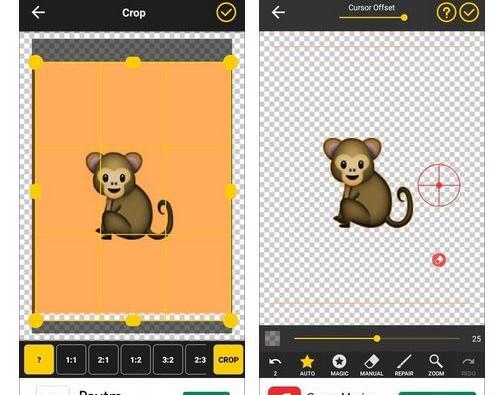The width and height of the screenshot is (503, 395).
Task: Grab the top-left crop corner handle
Action: [36, 62]
